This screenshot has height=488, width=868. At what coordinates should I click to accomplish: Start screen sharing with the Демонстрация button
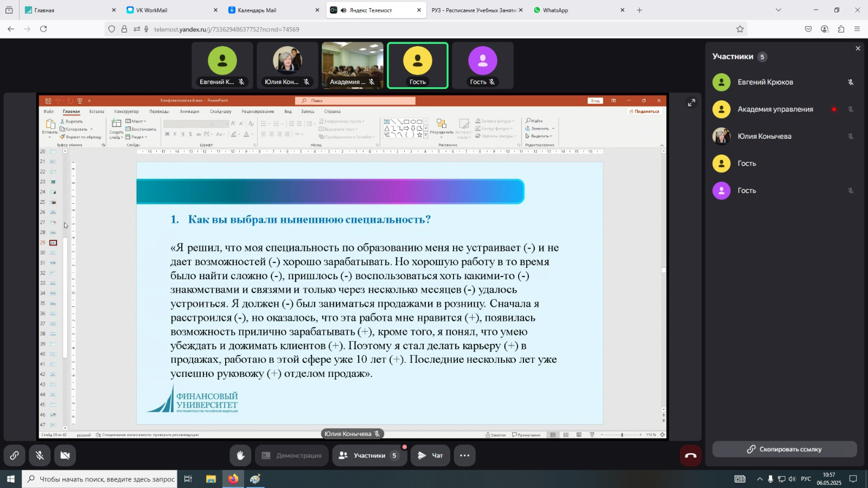(x=292, y=455)
